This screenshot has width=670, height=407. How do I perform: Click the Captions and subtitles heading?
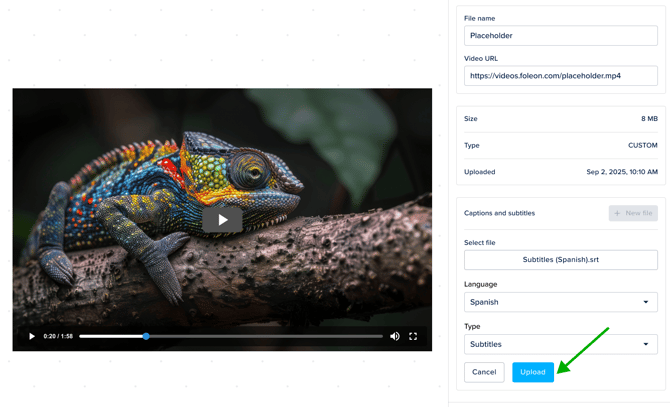click(x=499, y=213)
